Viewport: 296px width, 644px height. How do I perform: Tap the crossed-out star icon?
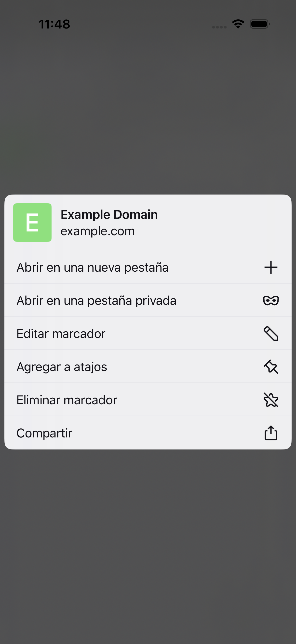[271, 400]
